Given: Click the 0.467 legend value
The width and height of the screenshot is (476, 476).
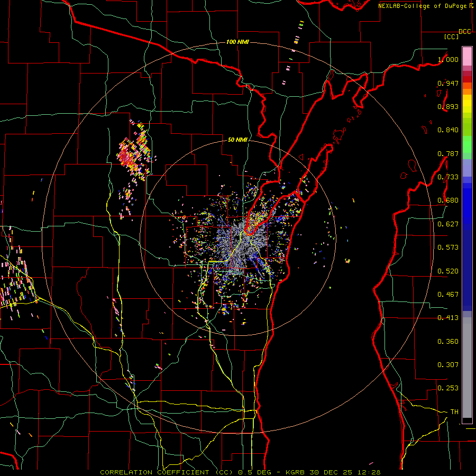Looking at the screenshot, I should (448, 295).
